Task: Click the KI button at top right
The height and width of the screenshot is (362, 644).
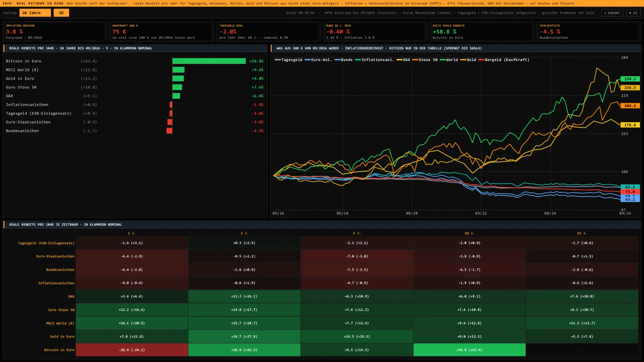Action: coord(633,13)
